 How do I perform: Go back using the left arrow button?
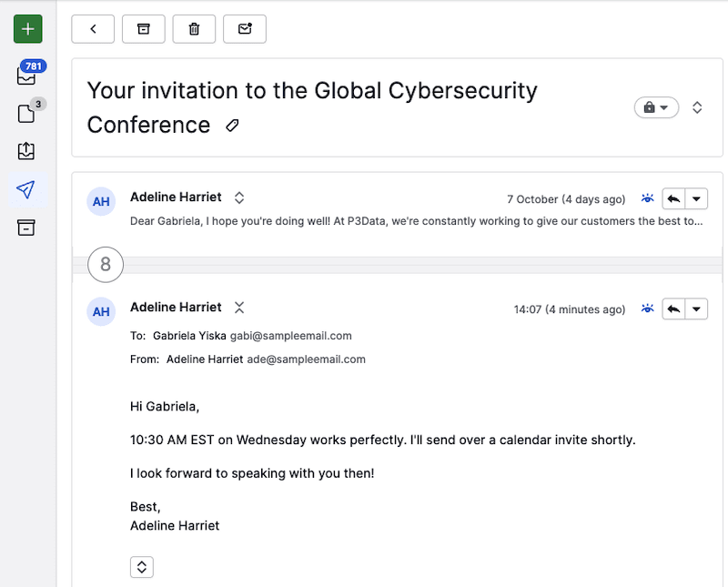[93, 28]
